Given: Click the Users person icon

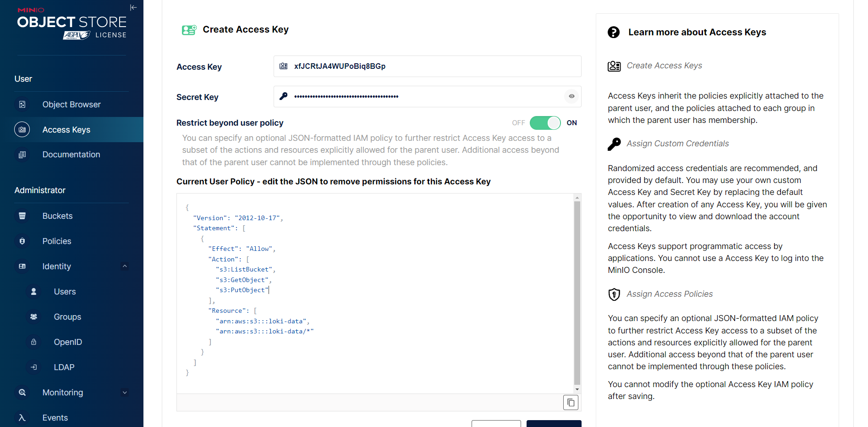Looking at the screenshot, I should (x=33, y=292).
